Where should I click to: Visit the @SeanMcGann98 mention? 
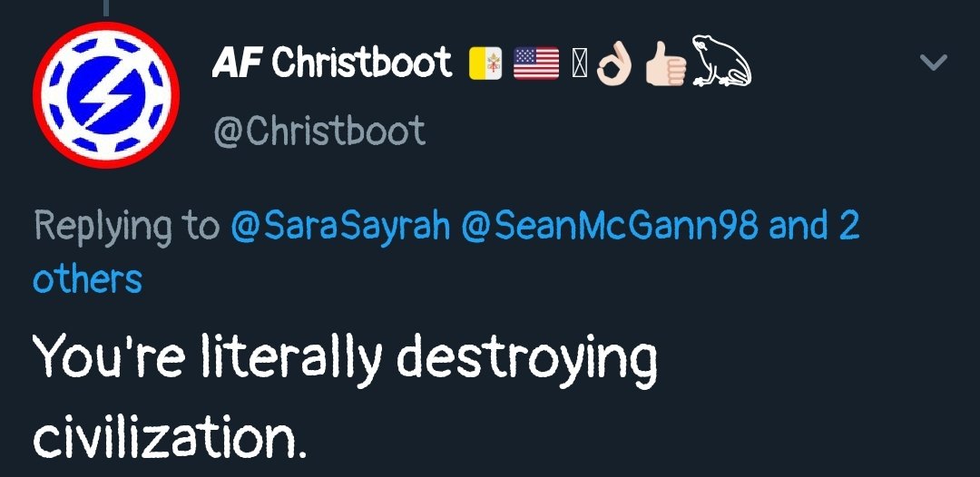point(610,226)
